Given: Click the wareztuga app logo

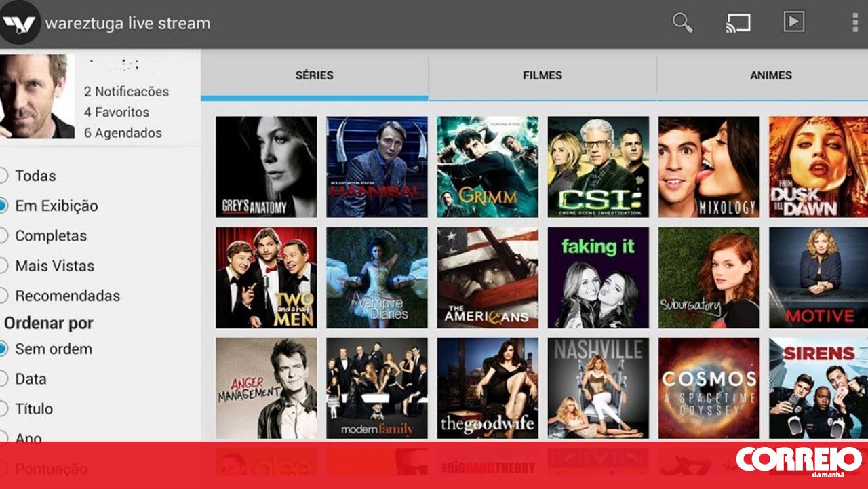Looking at the screenshot, I should click(x=19, y=23).
